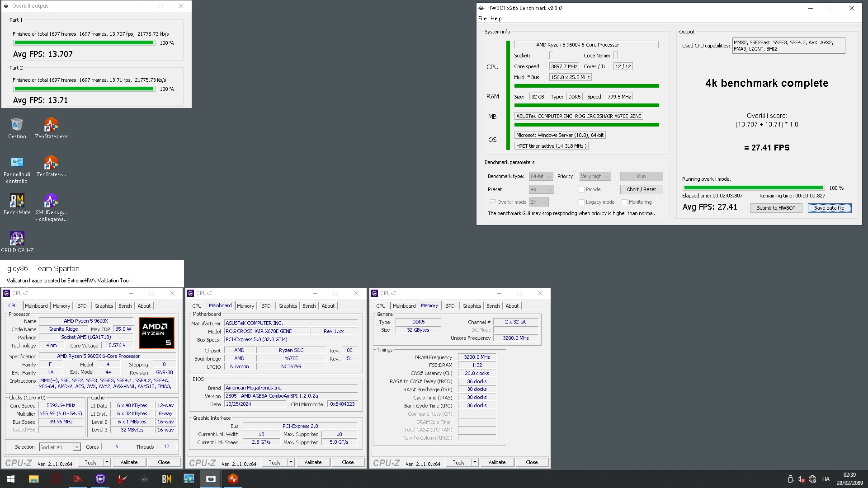Click the Abort / Reset button
The height and width of the screenshot is (488, 868).
pyautogui.click(x=641, y=190)
